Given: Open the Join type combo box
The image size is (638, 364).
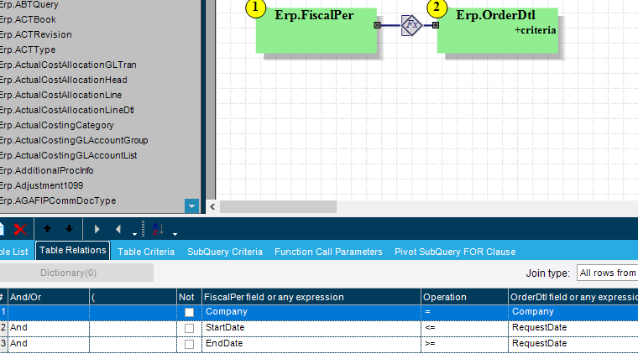Looking at the screenshot, I should point(607,273).
